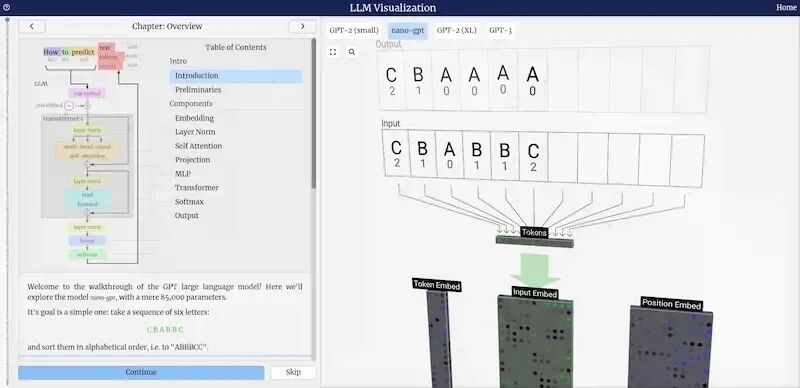This screenshot has height=388, width=800.
Task: Select the nano-gpt model tab
Action: pyautogui.click(x=407, y=31)
